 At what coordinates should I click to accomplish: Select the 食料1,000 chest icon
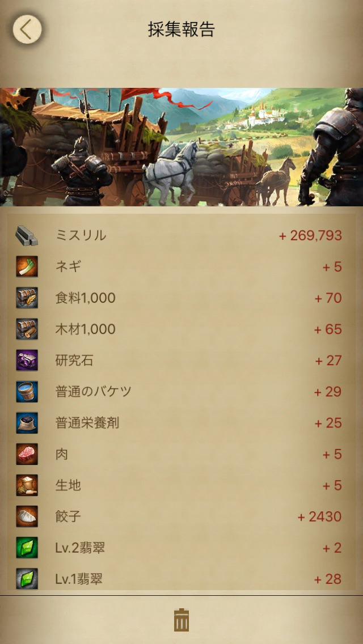point(27,298)
